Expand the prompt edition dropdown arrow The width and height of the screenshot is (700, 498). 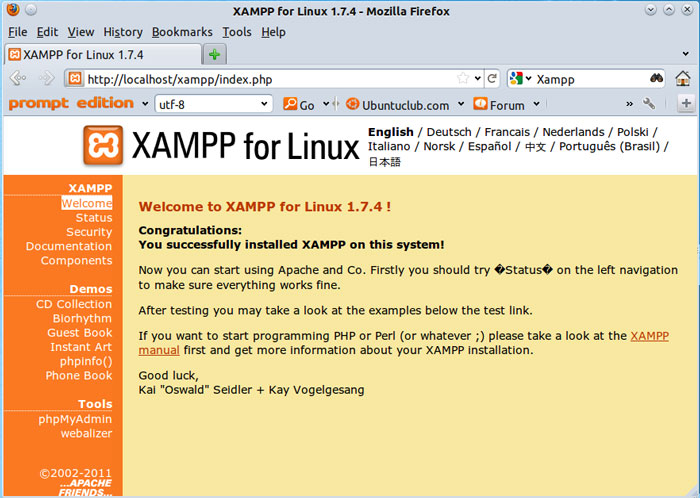click(x=145, y=104)
